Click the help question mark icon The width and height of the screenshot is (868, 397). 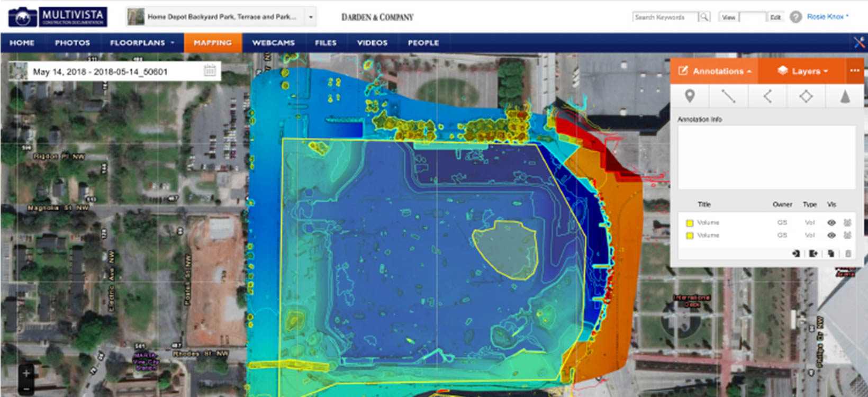click(x=795, y=17)
